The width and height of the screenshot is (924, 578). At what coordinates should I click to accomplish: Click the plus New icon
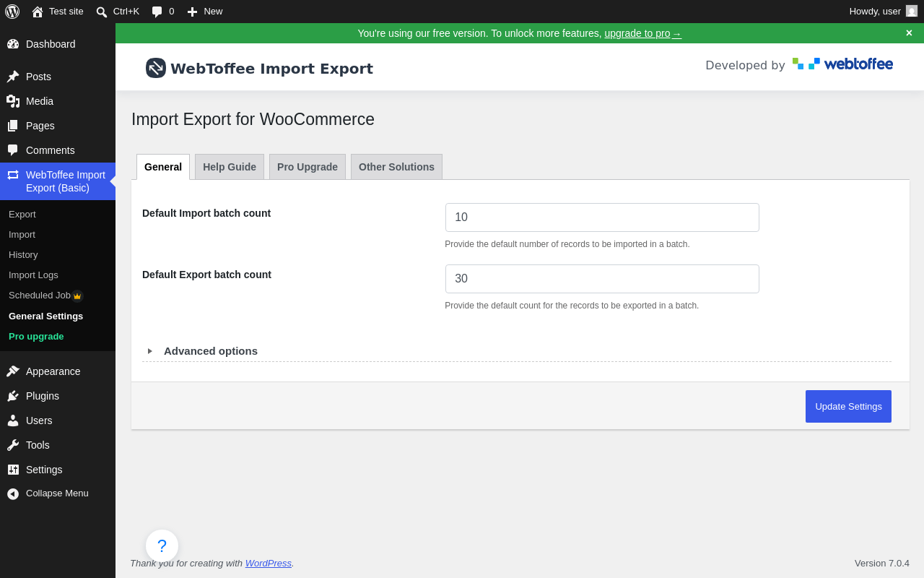[x=192, y=12]
